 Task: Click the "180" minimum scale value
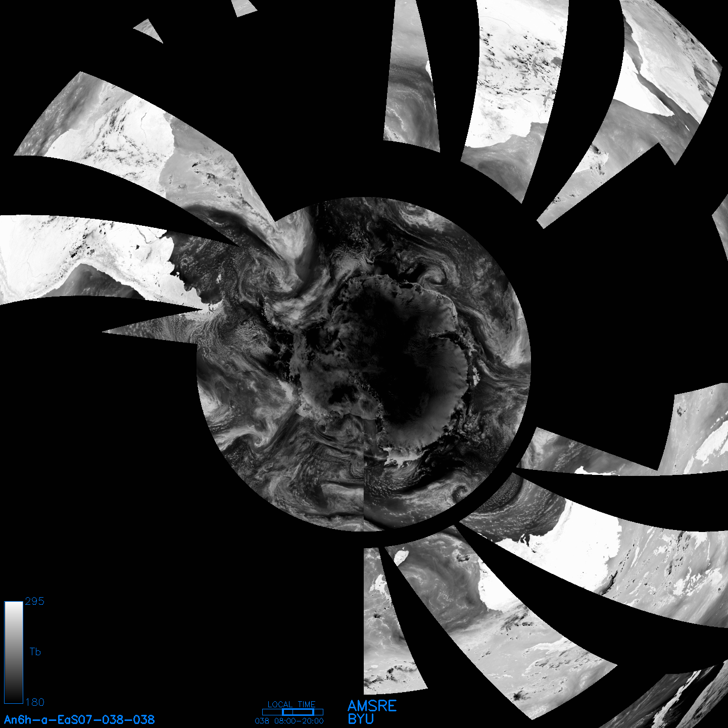point(34,702)
